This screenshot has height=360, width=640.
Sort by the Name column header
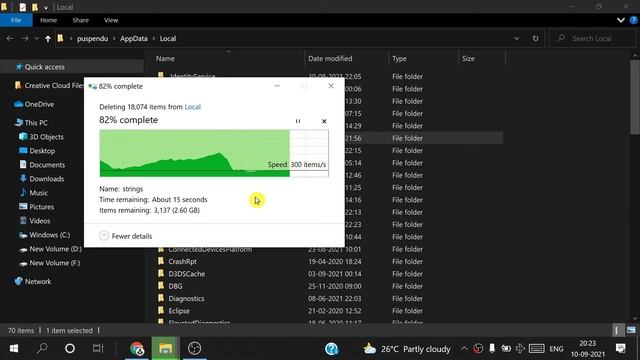(165, 58)
